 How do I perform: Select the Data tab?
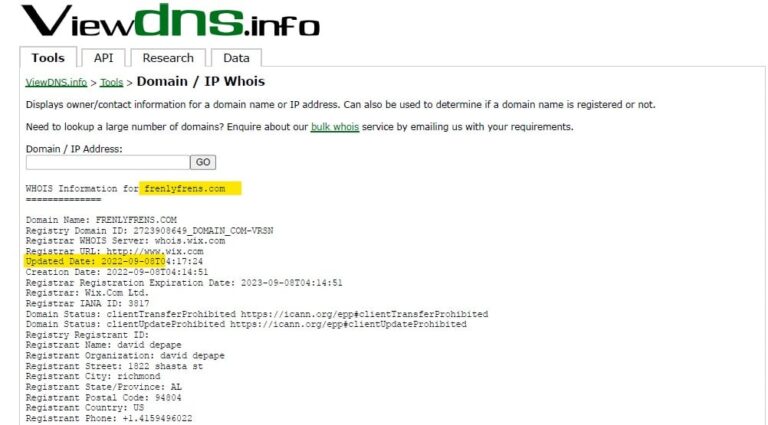236,58
